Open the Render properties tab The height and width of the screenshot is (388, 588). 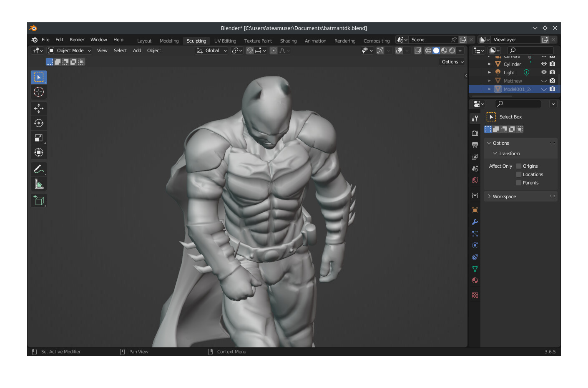click(x=475, y=134)
